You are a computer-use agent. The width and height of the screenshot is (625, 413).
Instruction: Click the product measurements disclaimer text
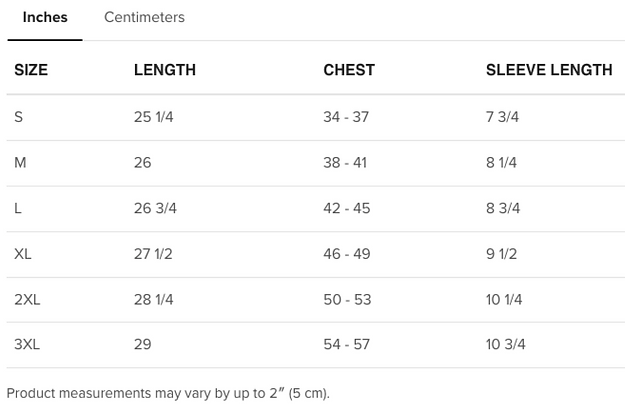(x=168, y=393)
